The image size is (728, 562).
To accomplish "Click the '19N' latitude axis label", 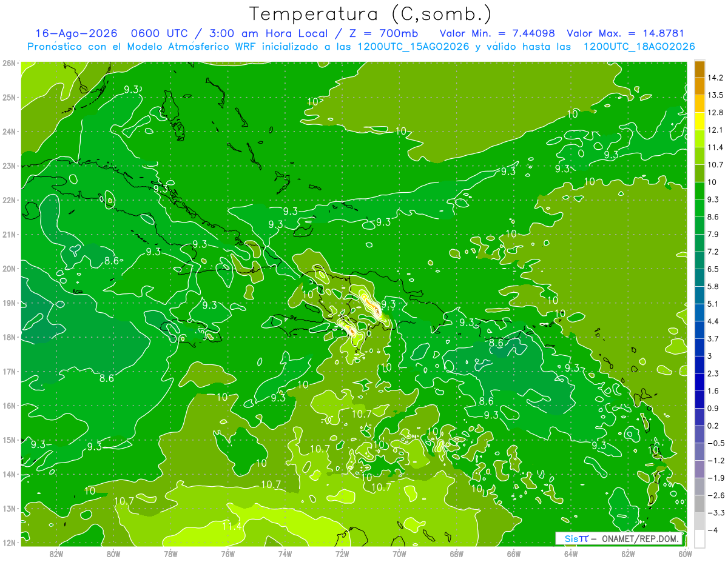I will pos(9,303).
